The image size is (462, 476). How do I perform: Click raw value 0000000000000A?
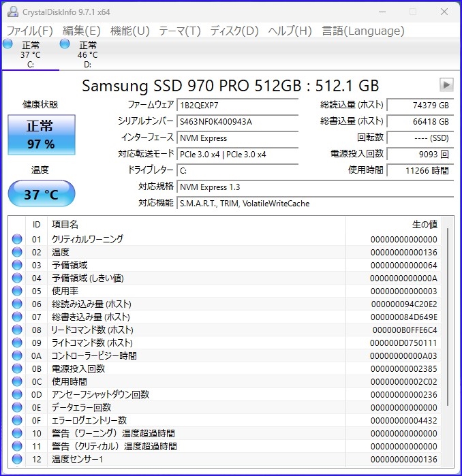[403, 279]
